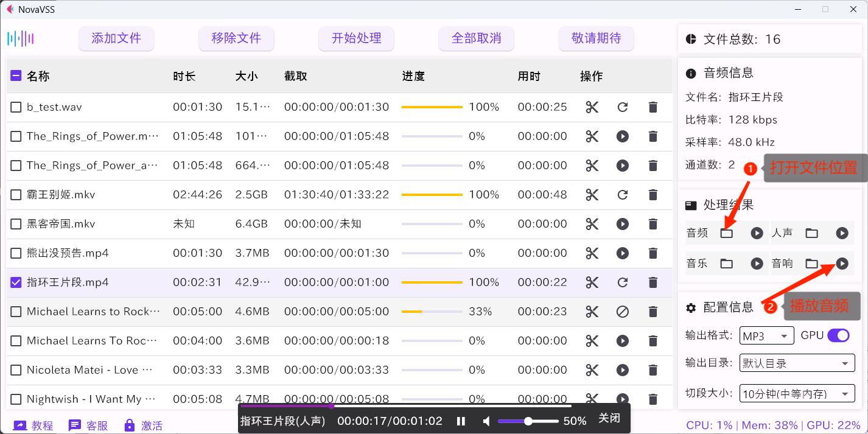
Task: Toggle the select-all checkbox in header
Action: point(15,75)
